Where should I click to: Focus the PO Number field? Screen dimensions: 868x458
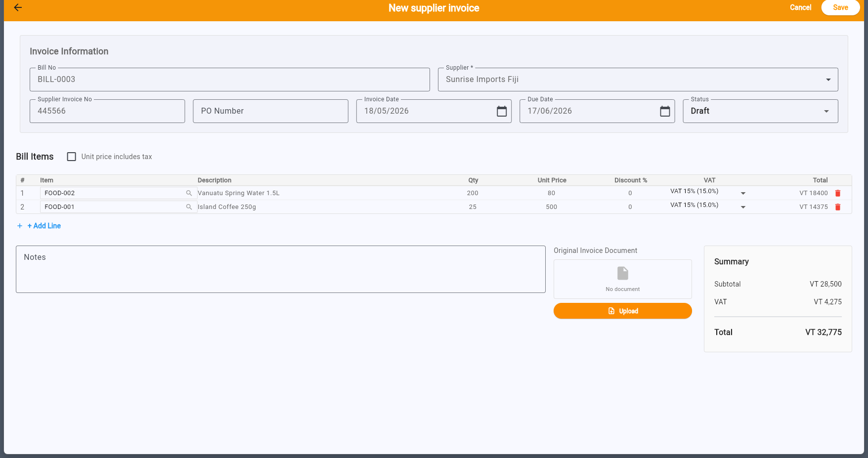coord(271,111)
